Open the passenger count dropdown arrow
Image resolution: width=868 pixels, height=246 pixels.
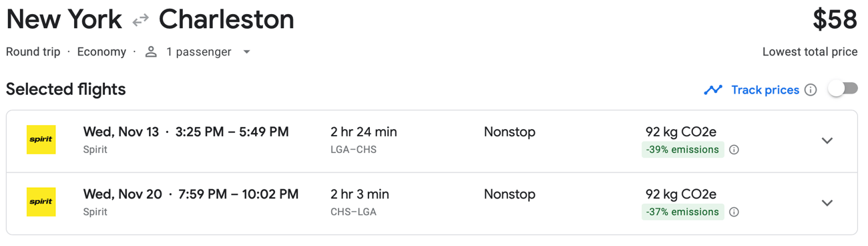click(246, 52)
